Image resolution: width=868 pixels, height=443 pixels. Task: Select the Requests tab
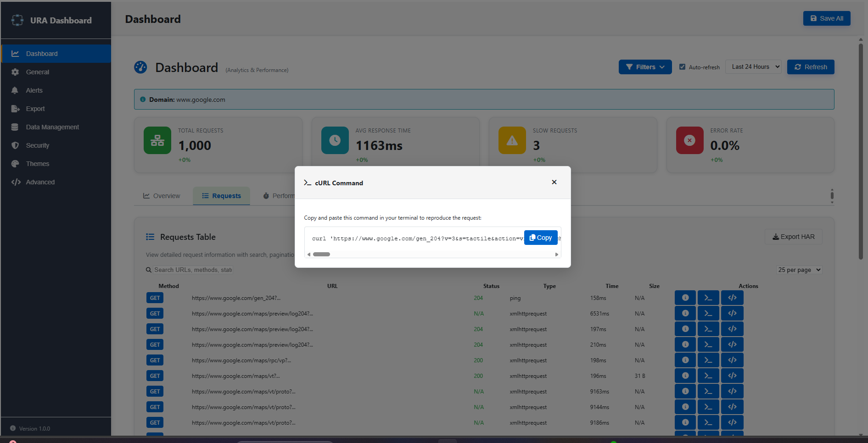point(221,196)
